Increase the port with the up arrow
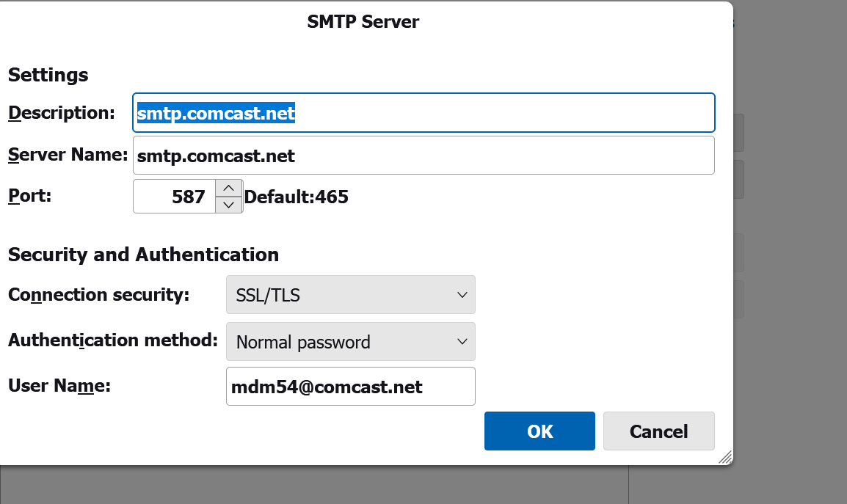 (x=228, y=188)
